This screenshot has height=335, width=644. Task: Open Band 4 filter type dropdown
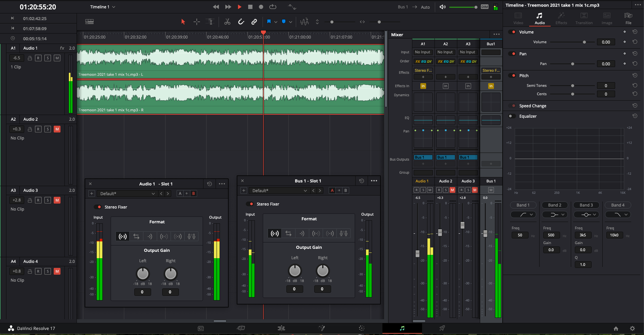[618, 214]
